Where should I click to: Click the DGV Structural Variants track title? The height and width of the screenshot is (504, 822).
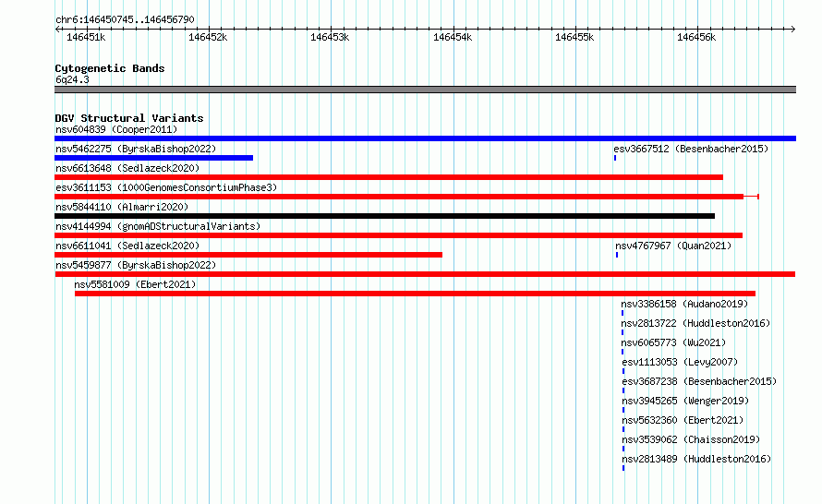tap(129, 118)
